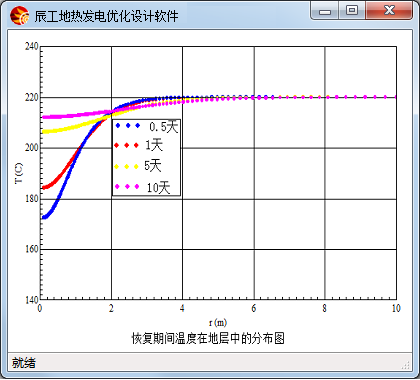
Task: Click the magenta 10天 legend marker
Action: tap(127, 186)
